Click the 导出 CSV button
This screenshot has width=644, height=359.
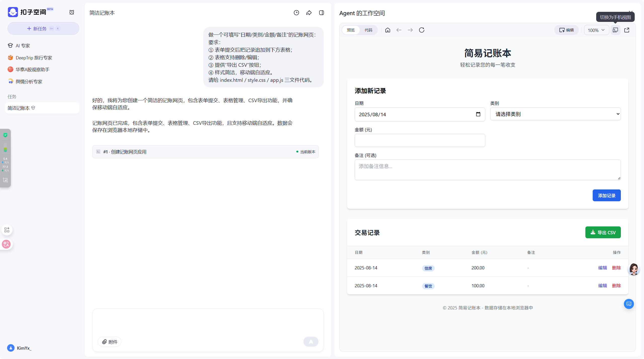pos(603,232)
